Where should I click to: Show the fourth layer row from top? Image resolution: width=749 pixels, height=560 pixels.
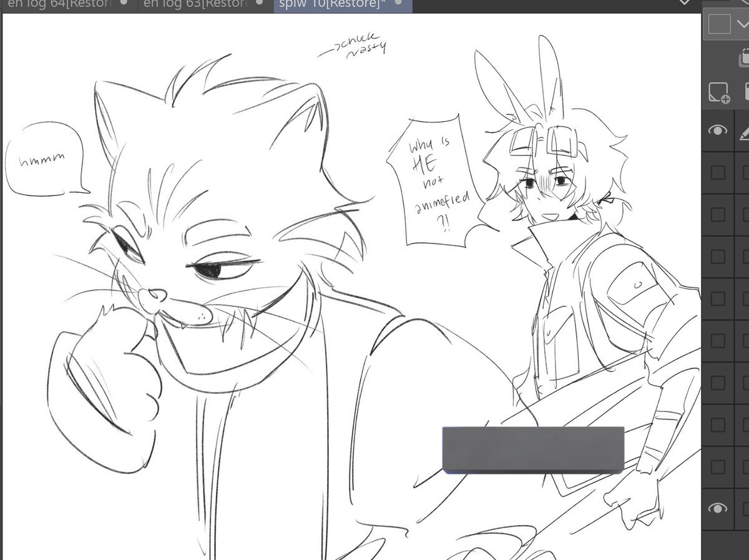(718, 257)
